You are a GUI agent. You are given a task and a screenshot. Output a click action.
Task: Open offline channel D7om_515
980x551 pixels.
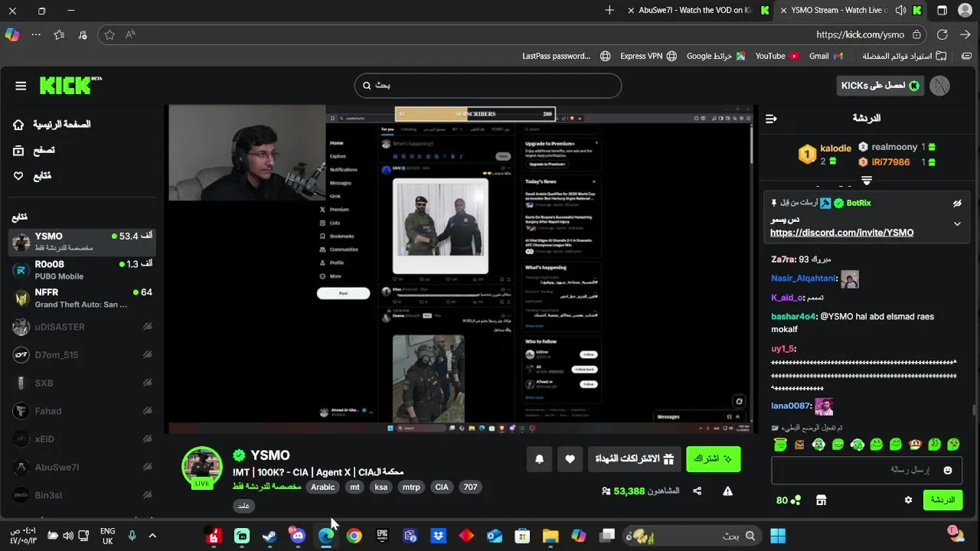(x=82, y=355)
